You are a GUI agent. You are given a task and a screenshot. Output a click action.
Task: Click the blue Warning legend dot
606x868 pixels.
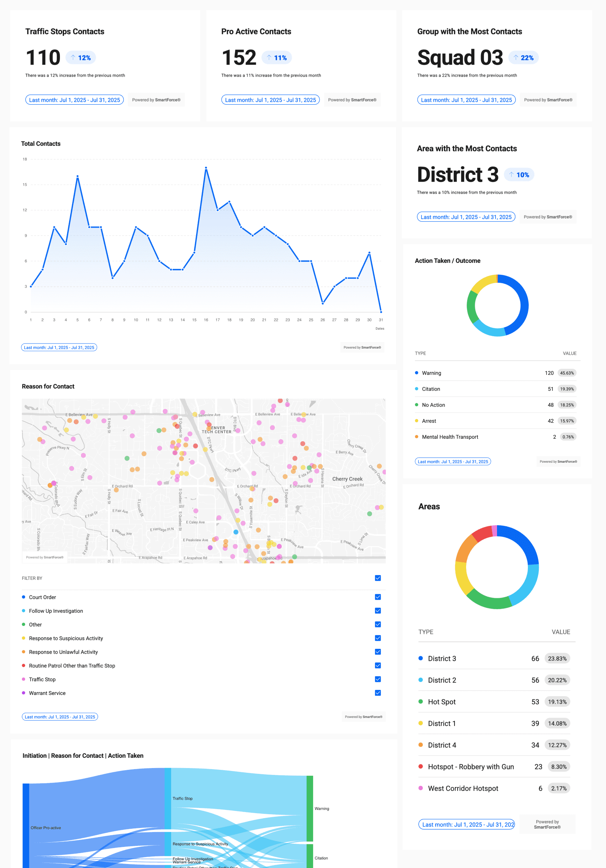tap(417, 373)
